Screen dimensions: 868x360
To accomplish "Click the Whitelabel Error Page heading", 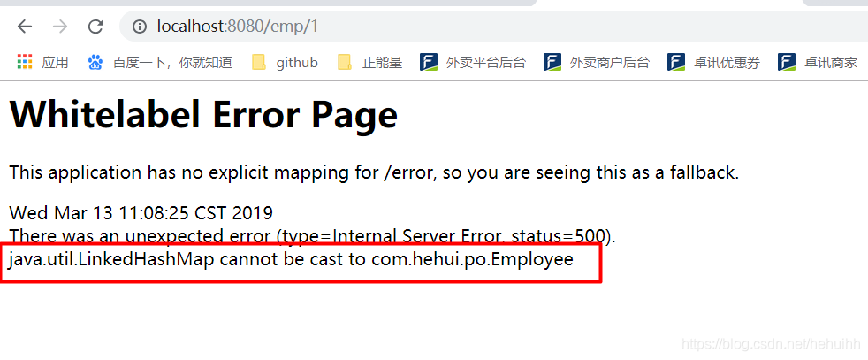I will [x=203, y=115].
